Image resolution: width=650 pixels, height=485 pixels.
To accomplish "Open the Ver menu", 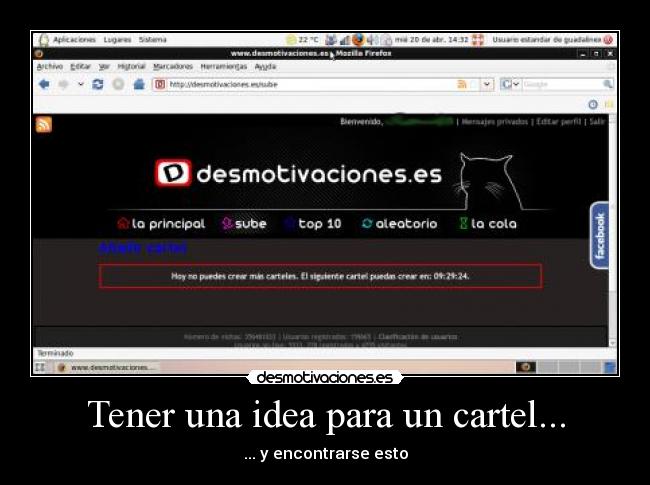I will 104,66.
